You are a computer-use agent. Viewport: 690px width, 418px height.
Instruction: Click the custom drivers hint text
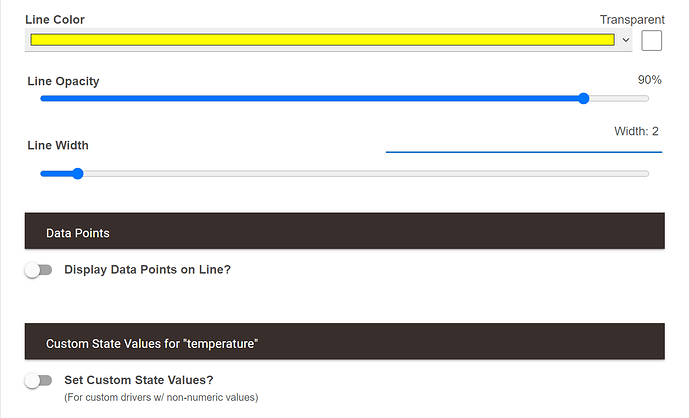pyautogui.click(x=161, y=397)
